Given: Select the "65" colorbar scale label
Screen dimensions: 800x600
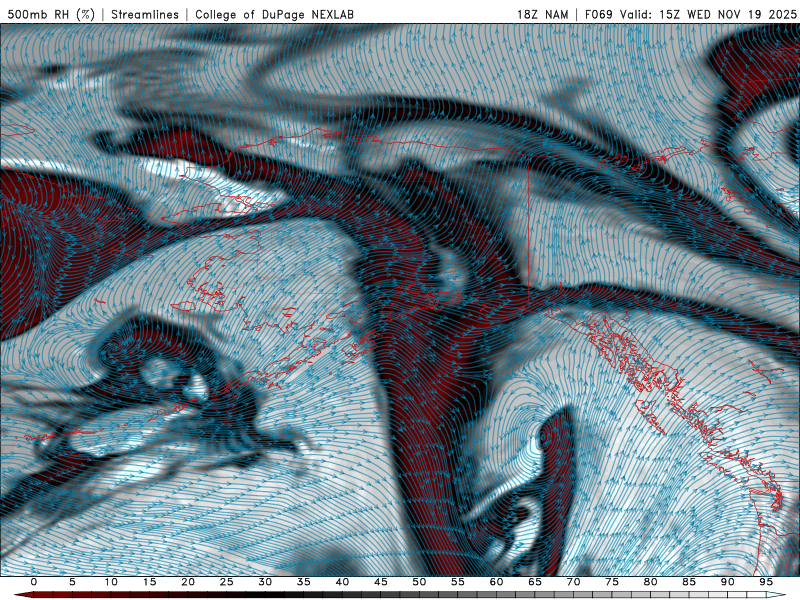Looking at the screenshot, I should 535,582.
